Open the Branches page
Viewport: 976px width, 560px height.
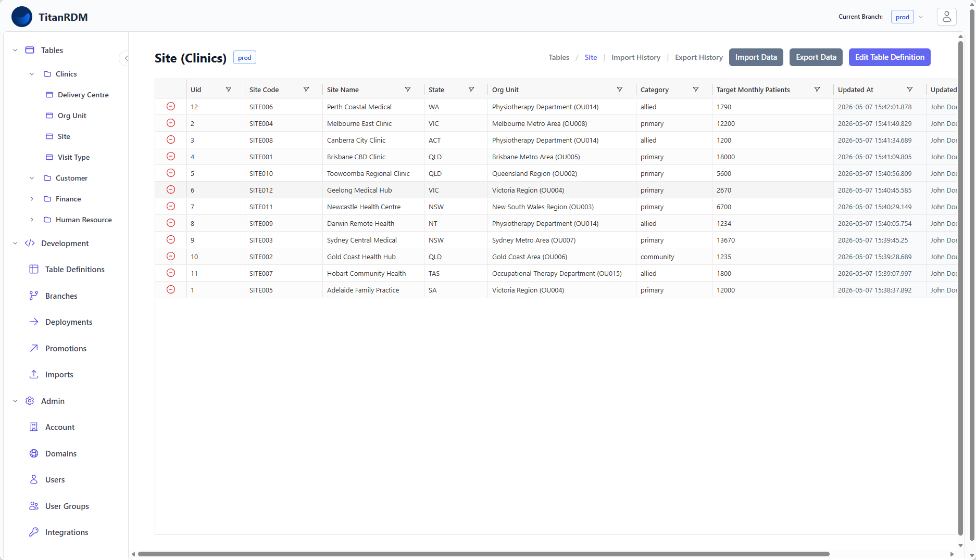(54, 296)
